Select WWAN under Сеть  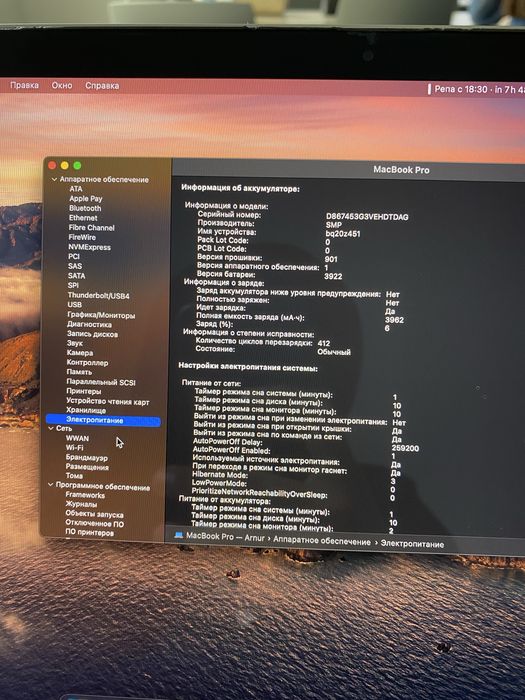[x=77, y=438]
